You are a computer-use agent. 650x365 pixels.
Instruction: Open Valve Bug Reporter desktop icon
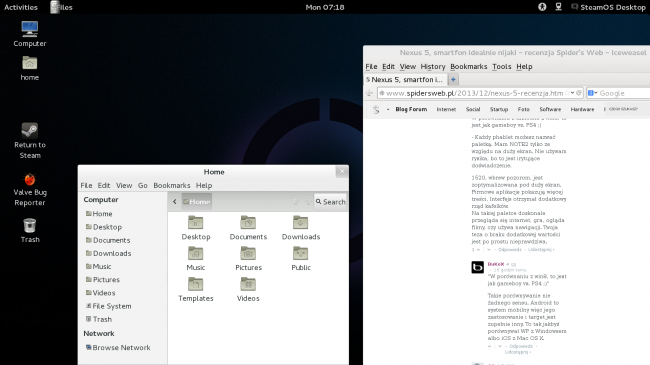point(30,190)
